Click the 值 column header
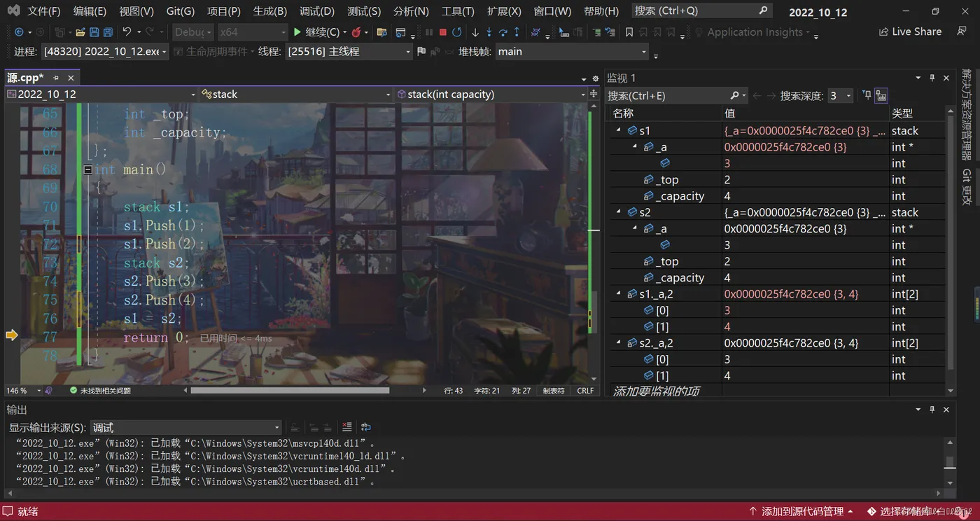Viewport: 980px width, 521px height. [729, 113]
